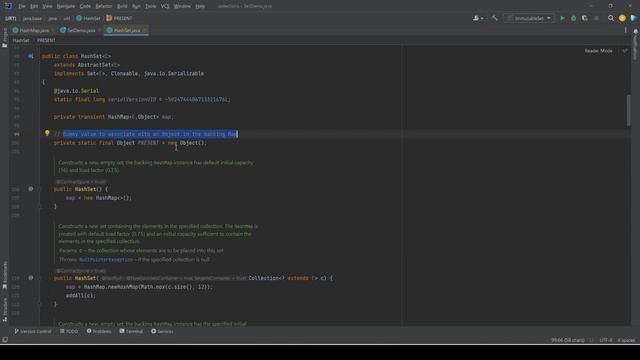640x360 pixels.
Task: Click java.base in navigation bar
Action: [x=32, y=18]
